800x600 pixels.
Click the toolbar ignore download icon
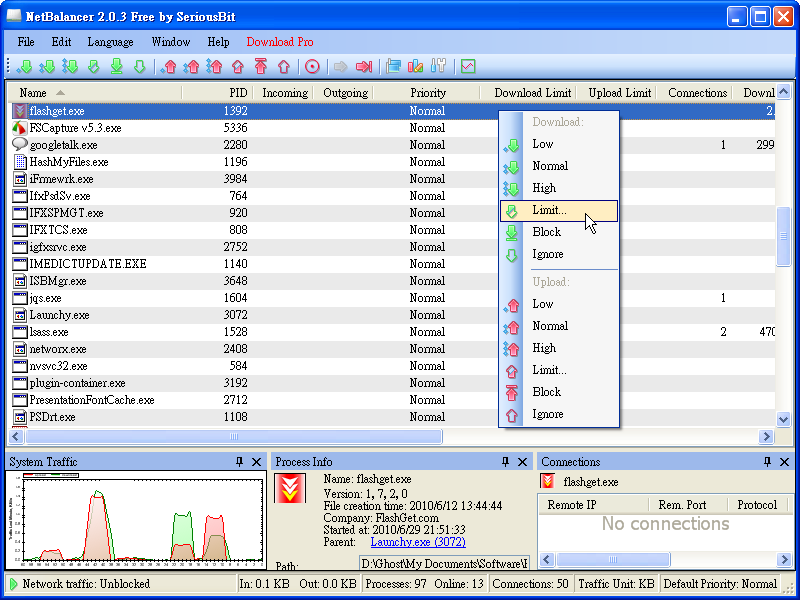(140, 66)
